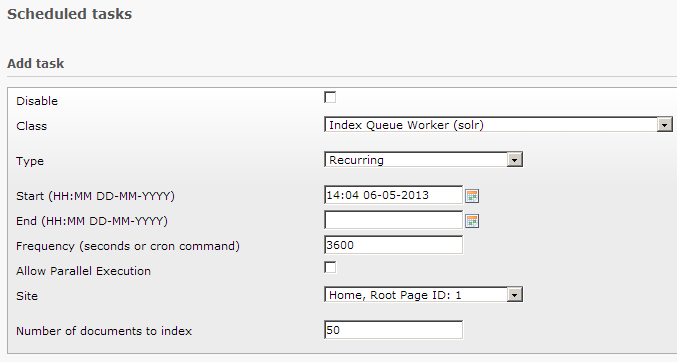Open the End date calendar picker icon

[x=472, y=221]
